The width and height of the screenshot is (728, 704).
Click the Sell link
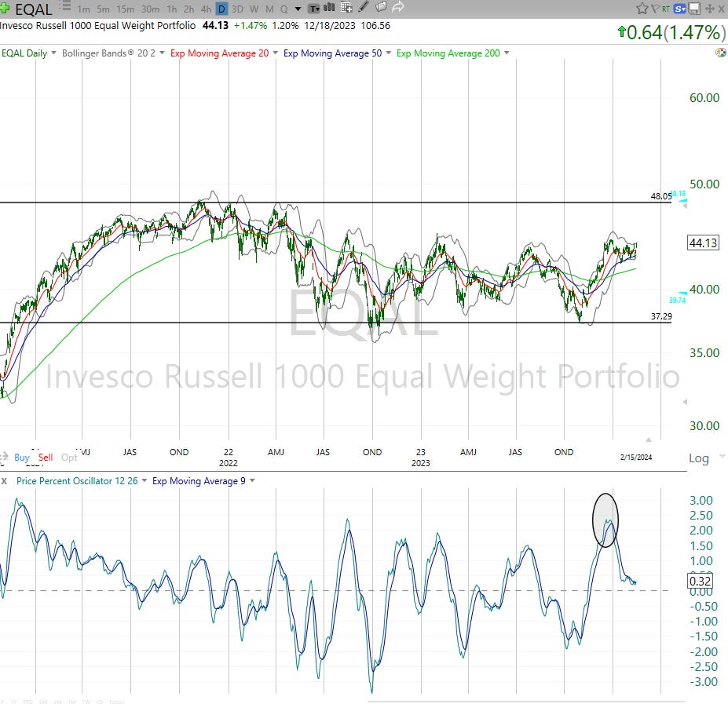46,457
